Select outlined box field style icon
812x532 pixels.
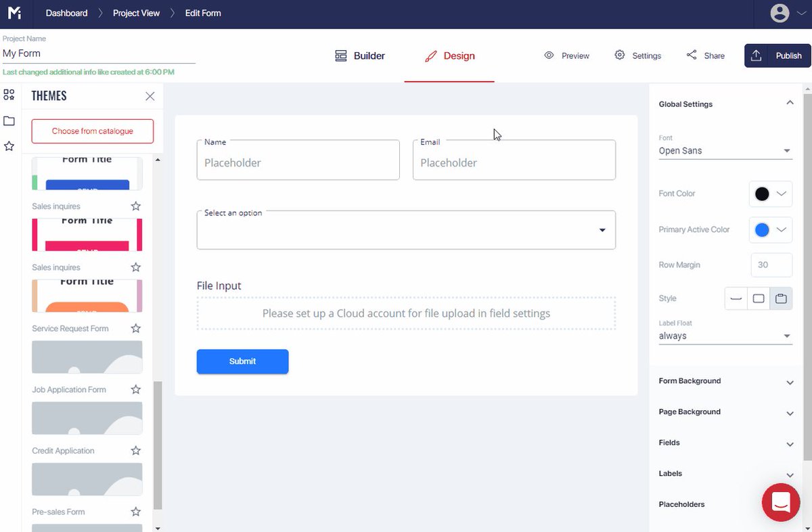tap(759, 298)
